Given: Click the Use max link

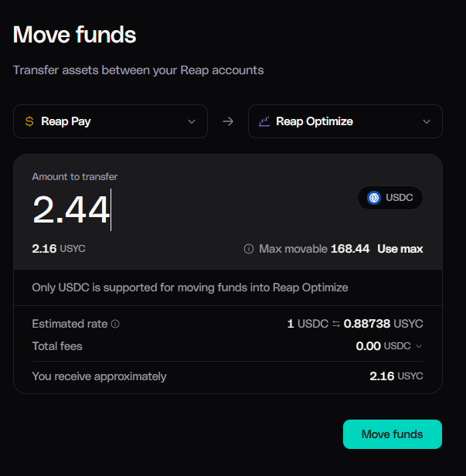Looking at the screenshot, I should coord(400,249).
